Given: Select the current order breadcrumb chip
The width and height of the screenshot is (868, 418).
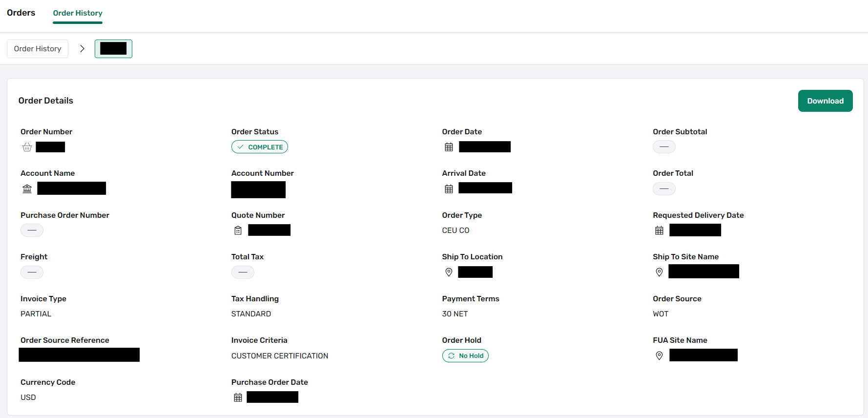Looking at the screenshot, I should (x=113, y=49).
